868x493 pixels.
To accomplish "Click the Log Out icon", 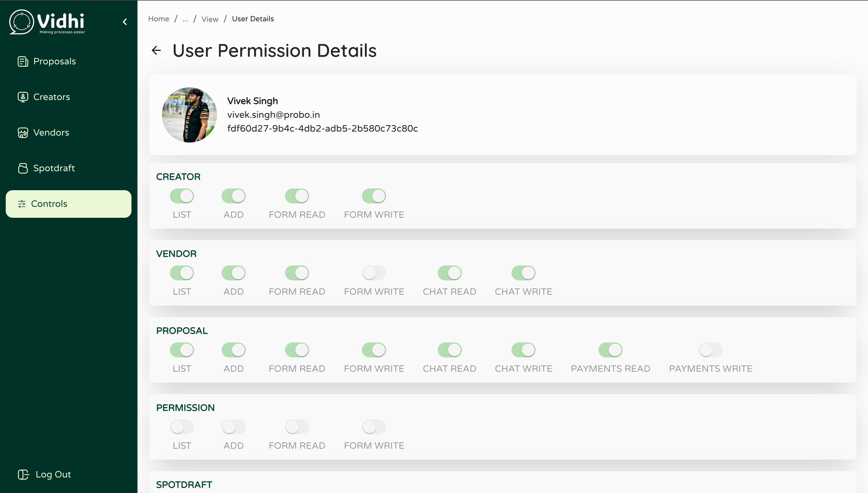I will tap(23, 474).
